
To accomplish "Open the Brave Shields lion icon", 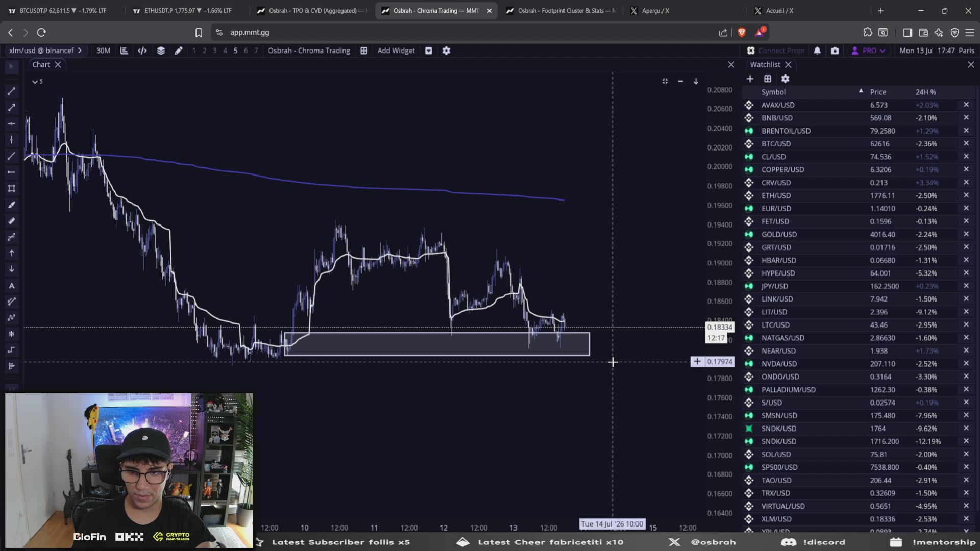I will coord(742,32).
